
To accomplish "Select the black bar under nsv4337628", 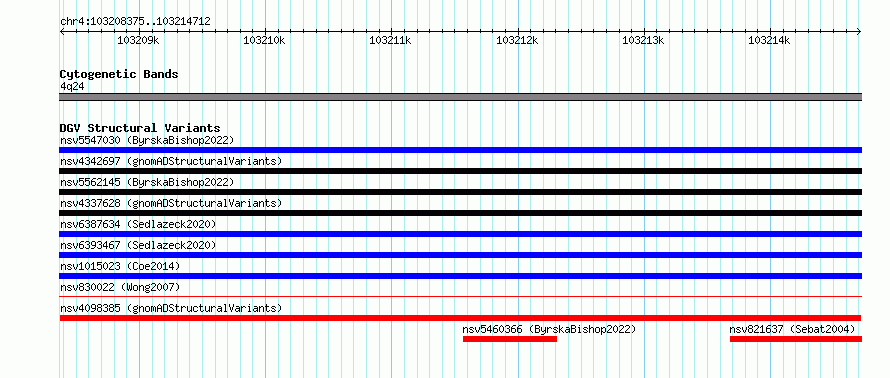I will [x=460, y=213].
